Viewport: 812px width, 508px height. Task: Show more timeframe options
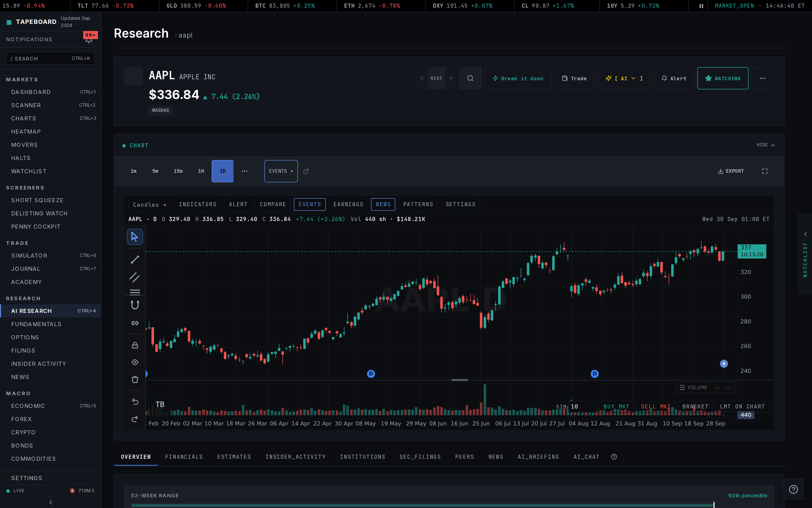tap(245, 171)
